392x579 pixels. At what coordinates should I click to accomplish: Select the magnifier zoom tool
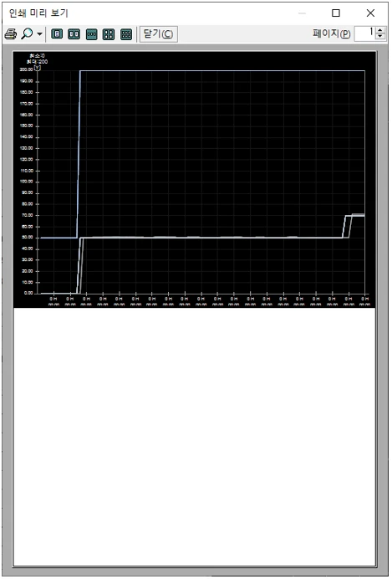tap(27, 34)
